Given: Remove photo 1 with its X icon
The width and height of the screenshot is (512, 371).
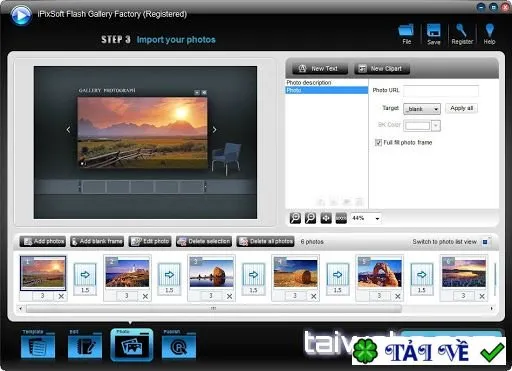Looking at the screenshot, I should [61, 296].
